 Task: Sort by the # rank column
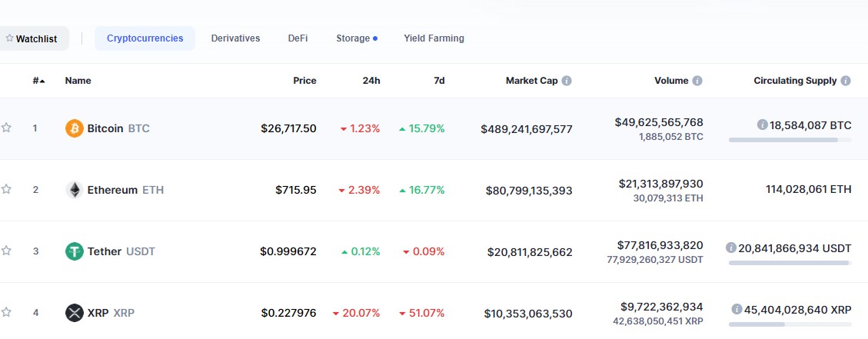[x=38, y=81]
